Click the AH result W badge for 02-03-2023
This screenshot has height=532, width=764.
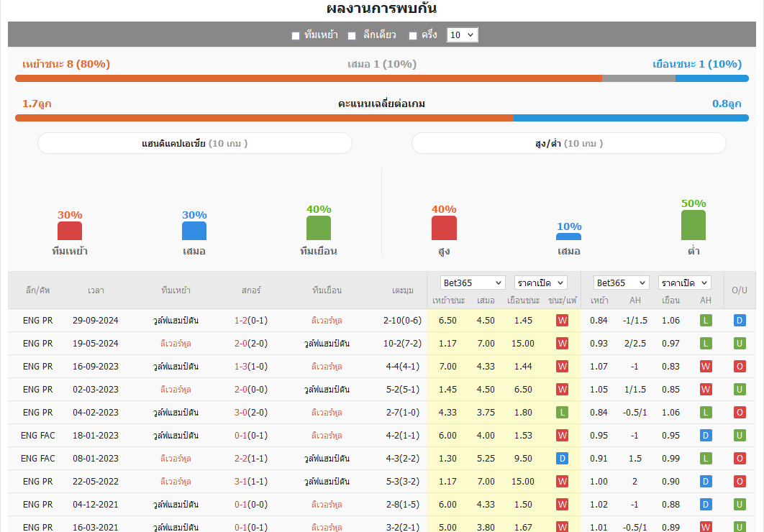click(706, 390)
